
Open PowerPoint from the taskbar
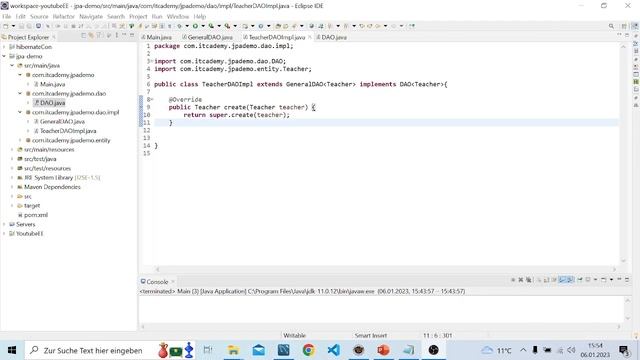[x=383, y=350]
